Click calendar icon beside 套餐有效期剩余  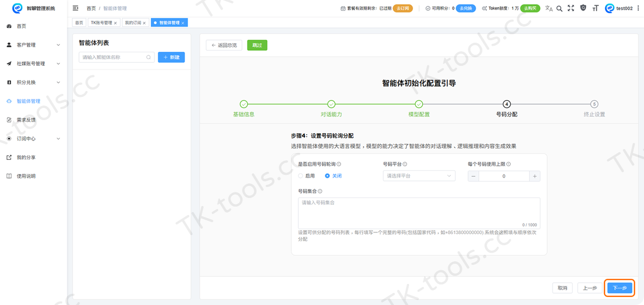click(x=343, y=9)
